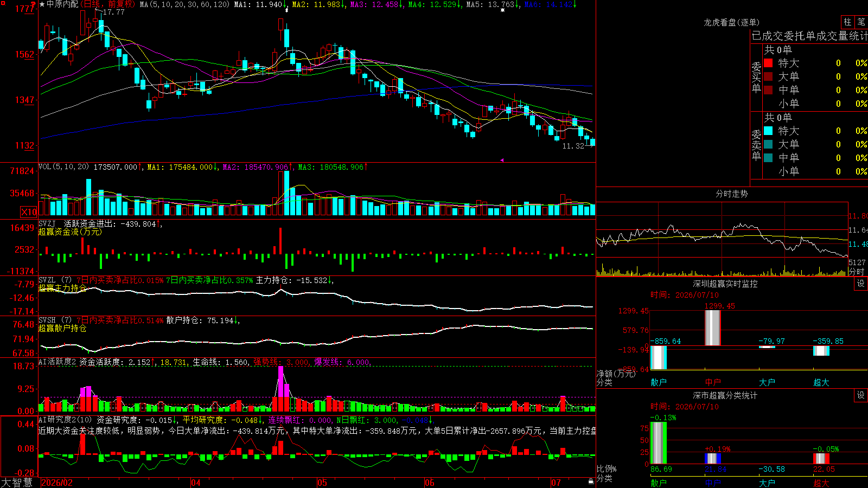Select 中户 category in 深市超赢分类统计 chart
The image size is (868, 488).
[713, 483]
